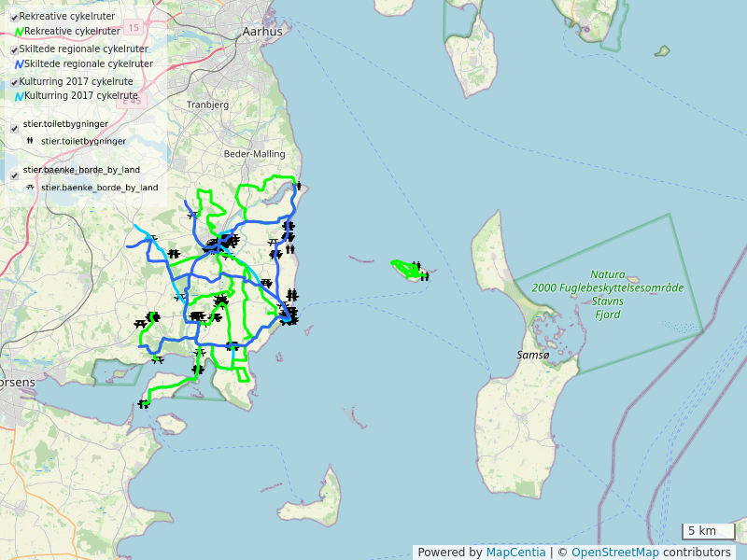Click the toilet icon in the legend
Image resolution: width=747 pixels, height=560 pixels.
[30, 141]
